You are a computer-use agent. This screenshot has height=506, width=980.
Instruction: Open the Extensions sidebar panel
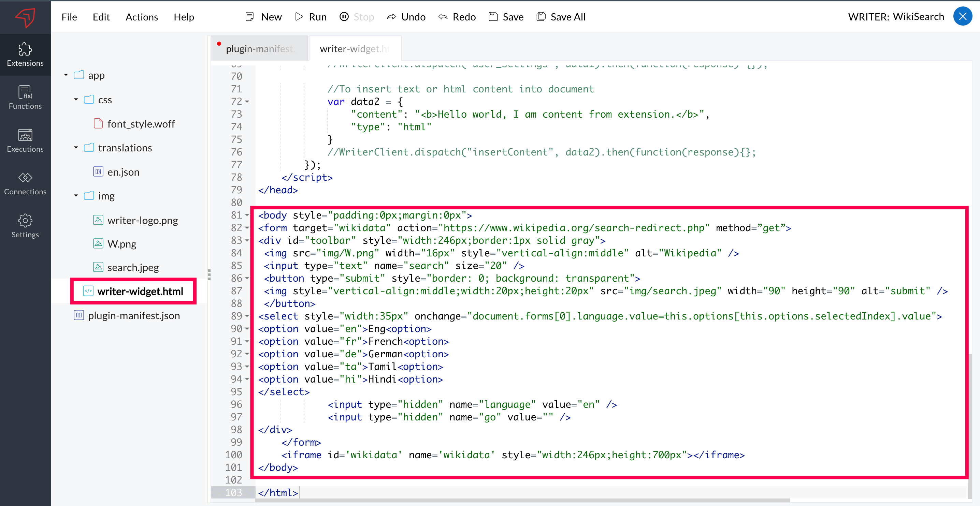pos(25,55)
